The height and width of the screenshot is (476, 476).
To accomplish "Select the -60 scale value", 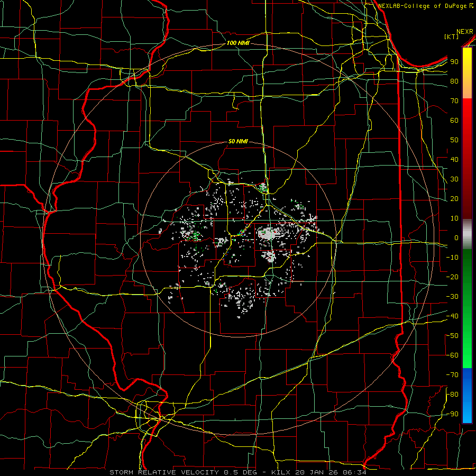I will click(452, 355).
